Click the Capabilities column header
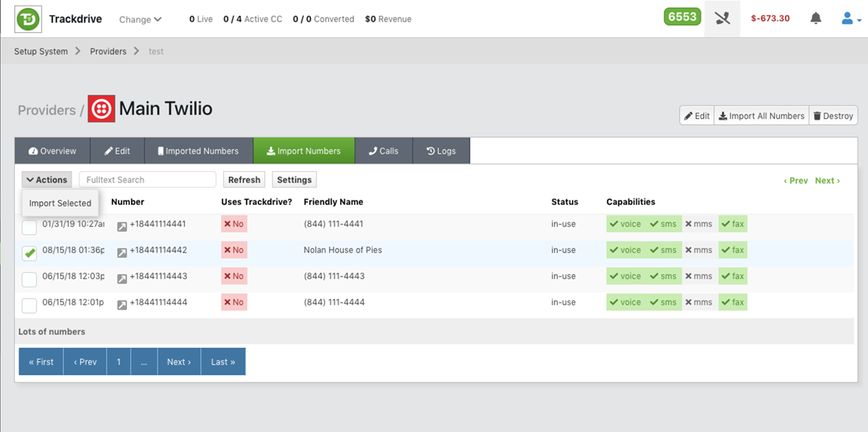Screen dimensions: 868x432 (x=631, y=202)
